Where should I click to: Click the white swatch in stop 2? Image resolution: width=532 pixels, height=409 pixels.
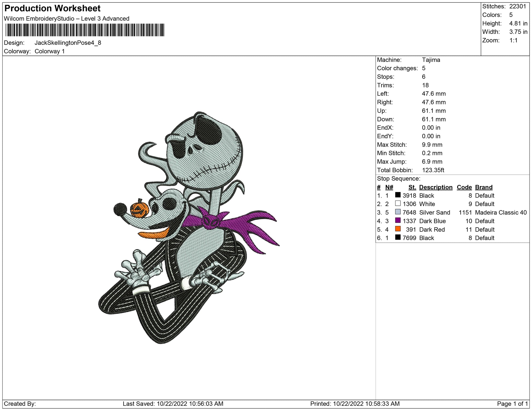tap(398, 204)
